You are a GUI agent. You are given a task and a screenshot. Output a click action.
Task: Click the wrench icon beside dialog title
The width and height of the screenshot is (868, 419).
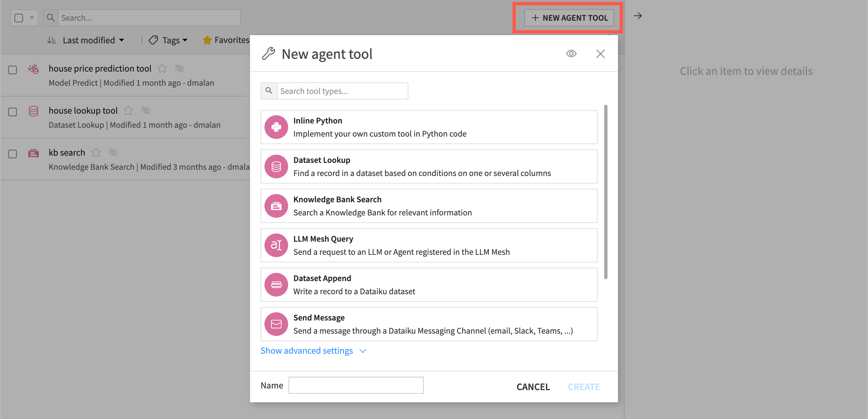pos(268,54)
